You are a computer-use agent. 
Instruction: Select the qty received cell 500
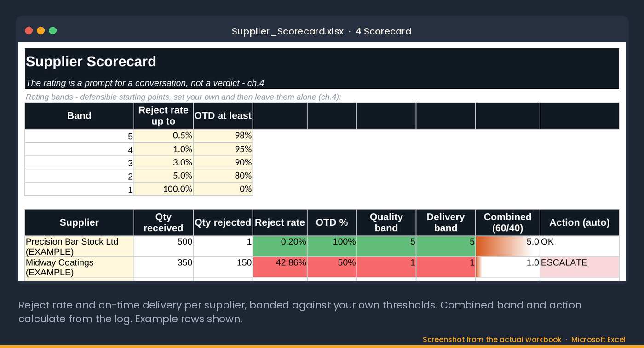tap(163, 246)
